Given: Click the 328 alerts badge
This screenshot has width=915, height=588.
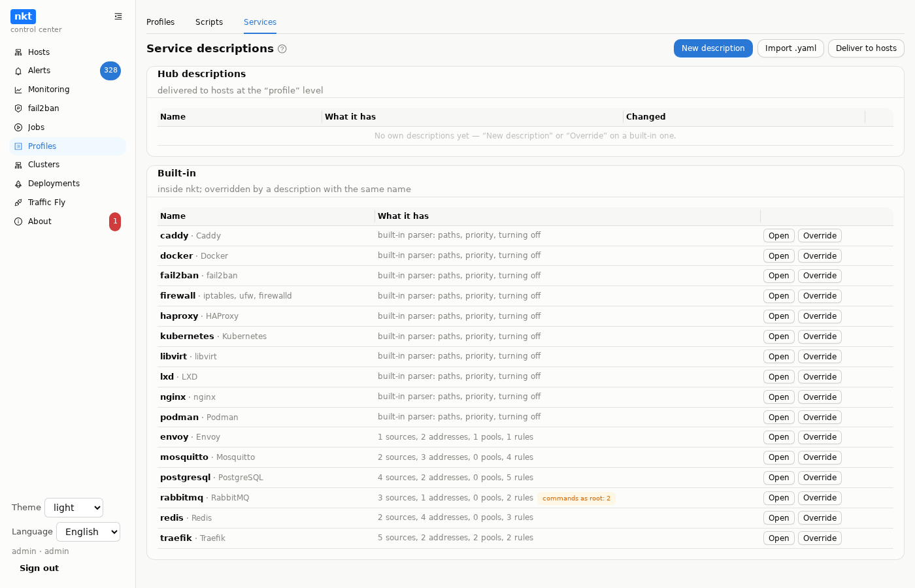Looking at the screenshot, I should [110, 71].
